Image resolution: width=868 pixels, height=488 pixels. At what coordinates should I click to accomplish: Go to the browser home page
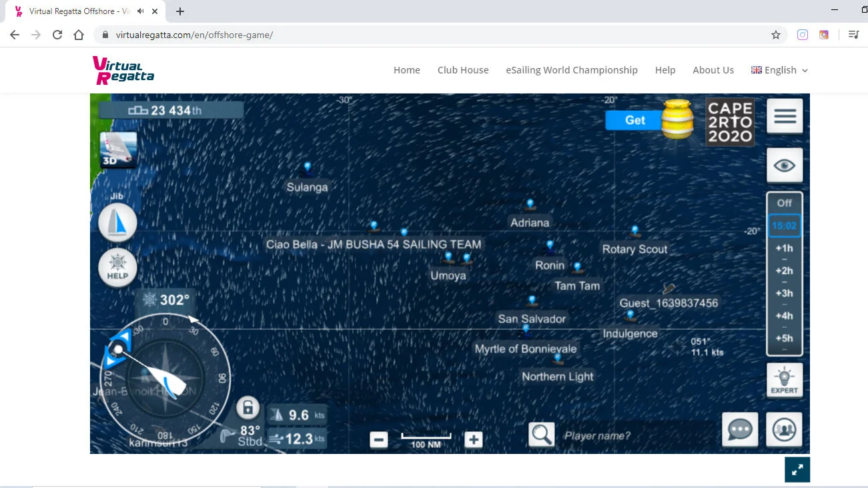click(x=79, y=35)
